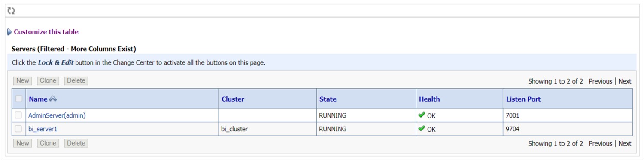
Task: Click the Lock & Edit text in notice
Action: click(56, 62)
